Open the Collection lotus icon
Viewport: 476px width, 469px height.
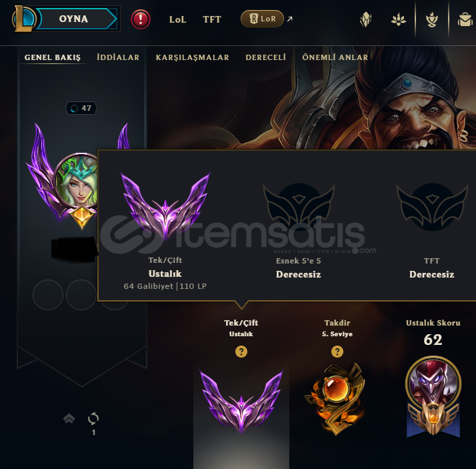(x=398, y=20)
